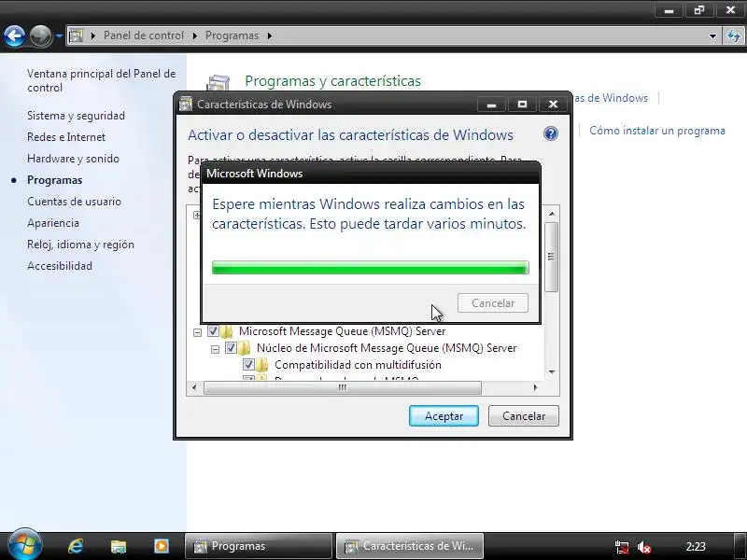Open Cuentas de usuario category
Screen dimensions: 747x560
74,202
